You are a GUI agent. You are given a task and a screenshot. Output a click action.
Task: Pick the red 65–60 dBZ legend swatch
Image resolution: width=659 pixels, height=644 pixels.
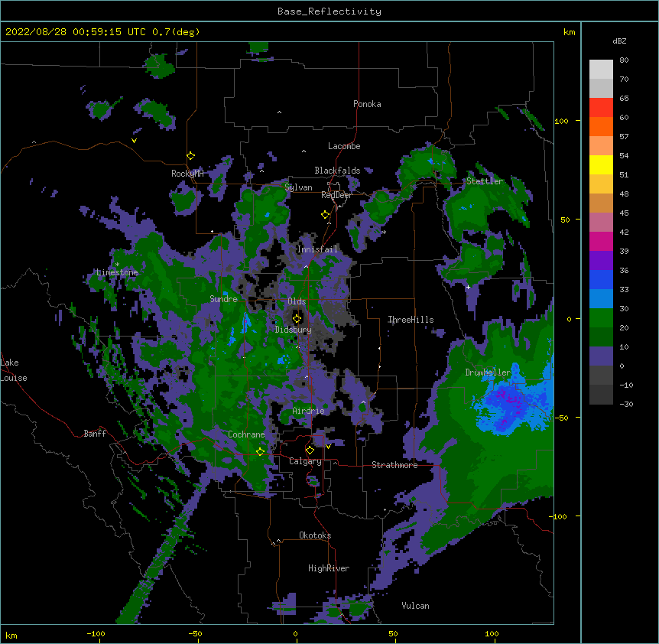pyautogui.click(x=601, y=107)
